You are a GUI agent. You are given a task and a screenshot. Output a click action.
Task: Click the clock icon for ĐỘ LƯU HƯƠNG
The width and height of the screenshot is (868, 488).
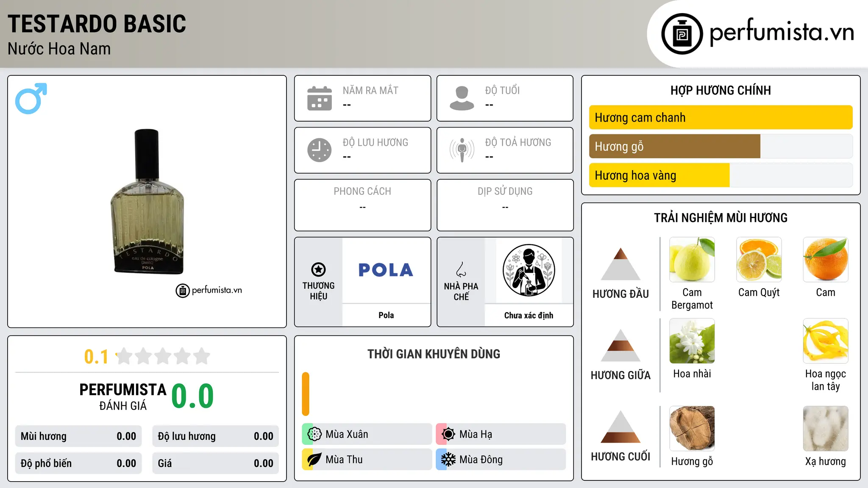pyautogui.click(x=320, y=150)
